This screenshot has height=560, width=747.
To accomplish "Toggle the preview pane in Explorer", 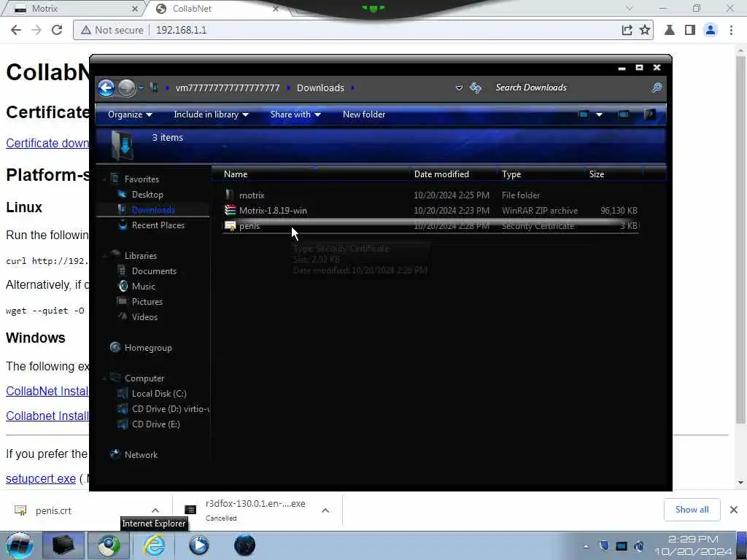I will coord(623,114).
